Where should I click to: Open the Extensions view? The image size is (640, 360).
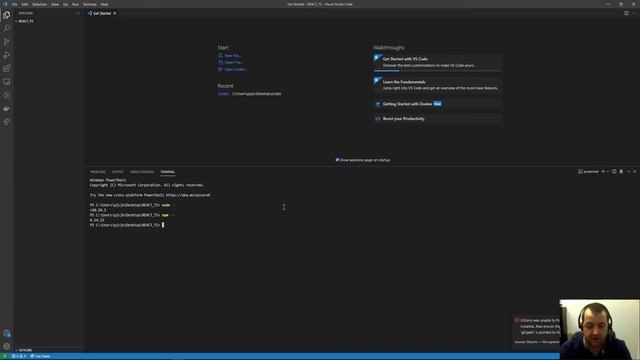[x=7, y=69]
